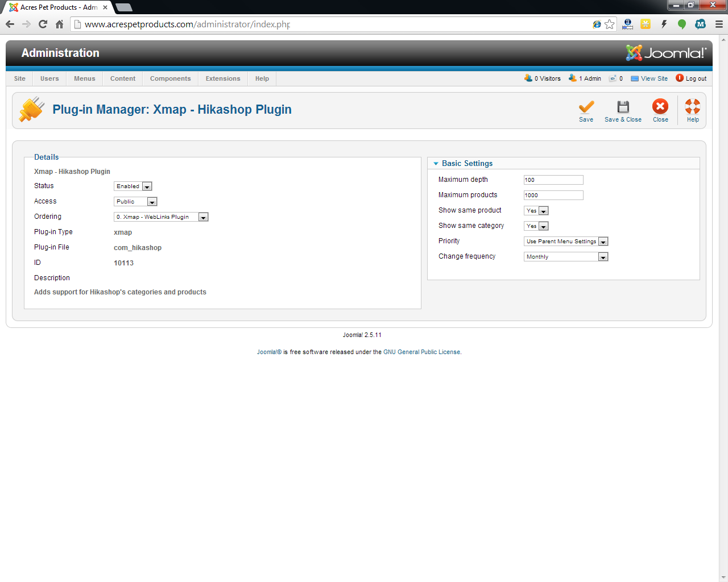The image size is (728, 582).
Task: Click the Admin user icon
Action: tap(573, 78)
